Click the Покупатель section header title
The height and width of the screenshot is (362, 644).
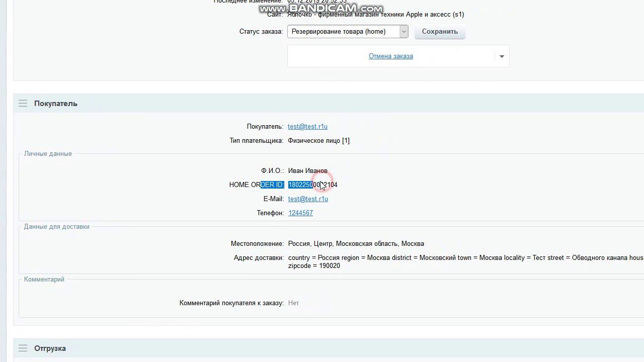tap(56, 104)
